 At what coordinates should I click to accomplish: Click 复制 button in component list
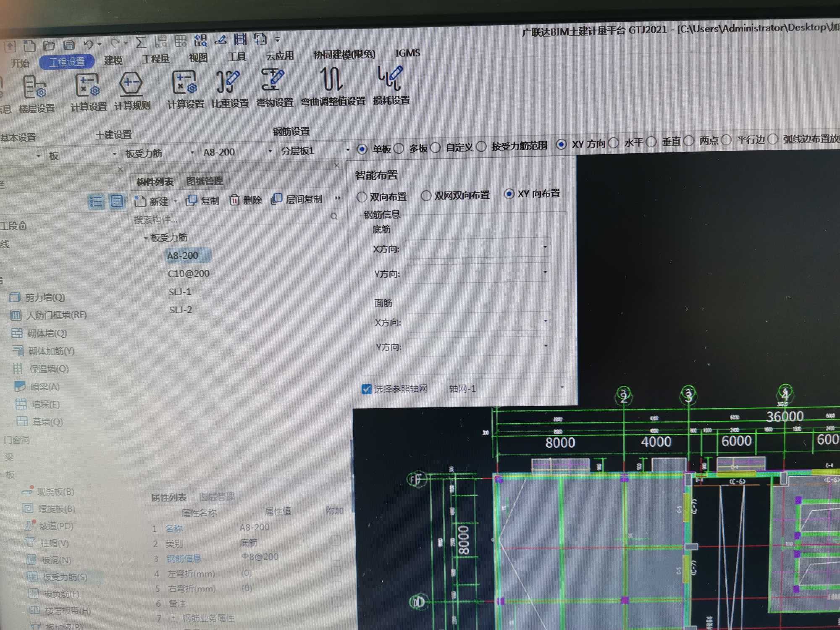(x=202, y=200)
